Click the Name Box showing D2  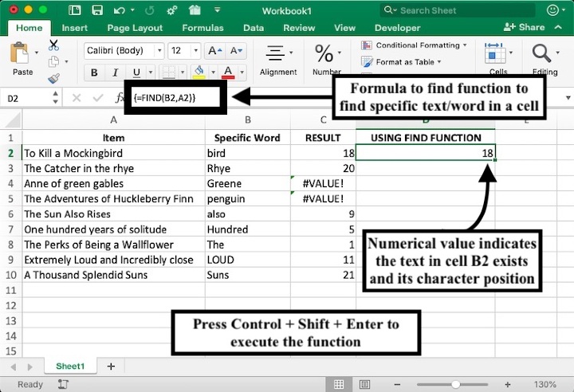pos(29,99)
